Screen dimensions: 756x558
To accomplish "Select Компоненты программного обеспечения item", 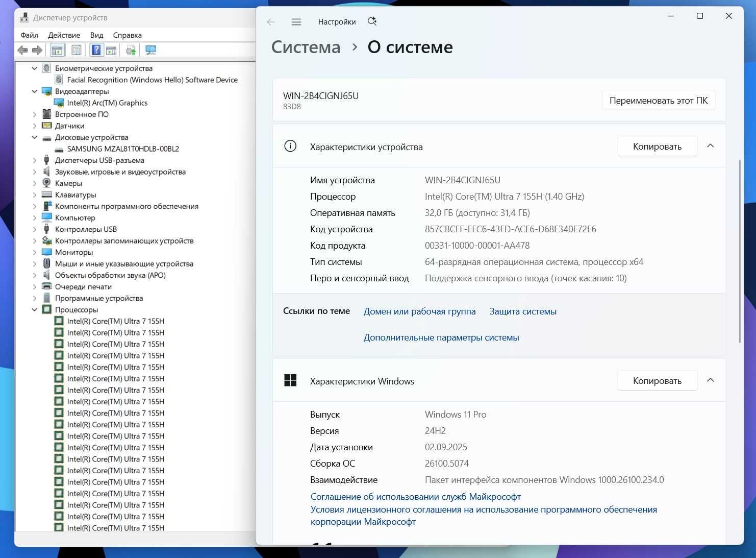I will 127,206.
